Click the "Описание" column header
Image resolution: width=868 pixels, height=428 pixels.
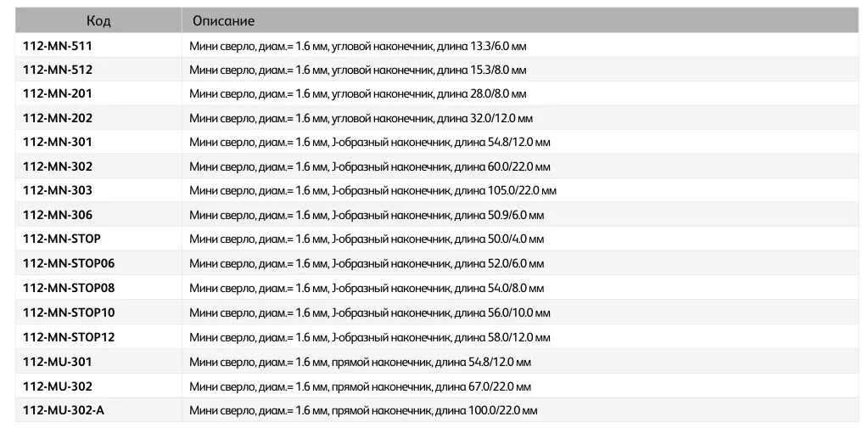coord(223,20)
